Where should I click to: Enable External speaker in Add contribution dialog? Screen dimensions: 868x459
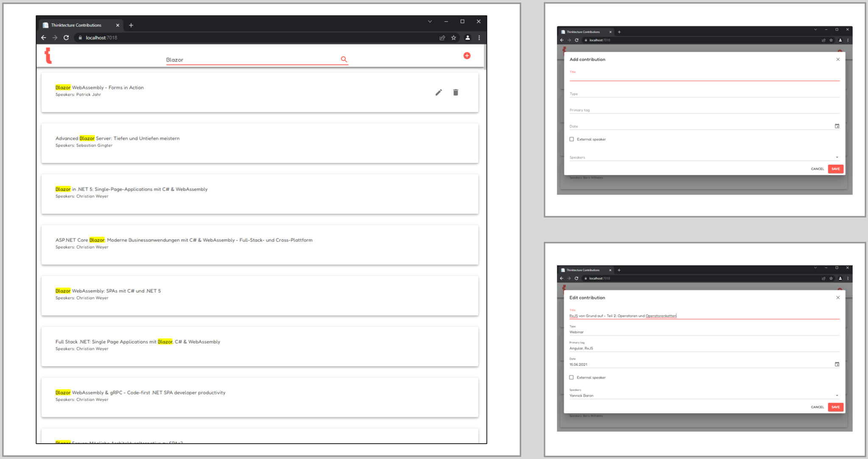pos(571,139)
